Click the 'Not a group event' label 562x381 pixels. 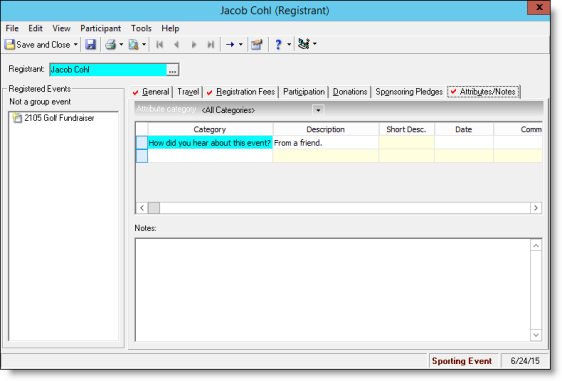tap(40, 102)
